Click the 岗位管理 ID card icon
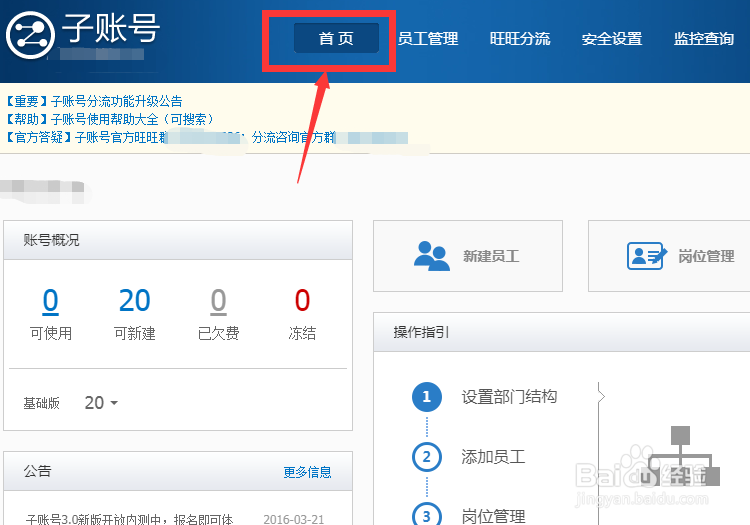750x525 pixels. (647, 256)
